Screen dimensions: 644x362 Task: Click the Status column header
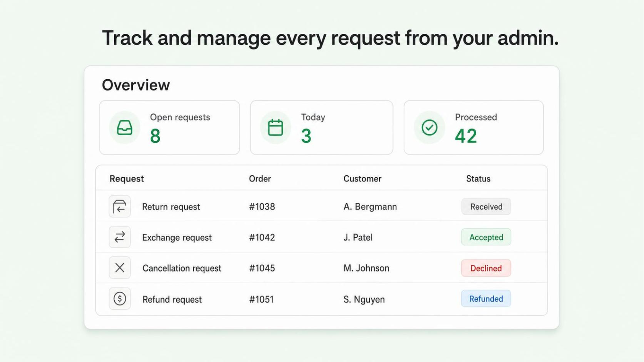point(478,179)
